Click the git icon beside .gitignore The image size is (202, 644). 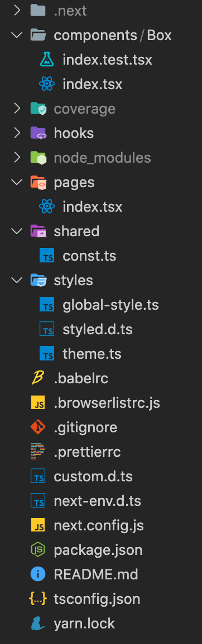tap(38, 427)
